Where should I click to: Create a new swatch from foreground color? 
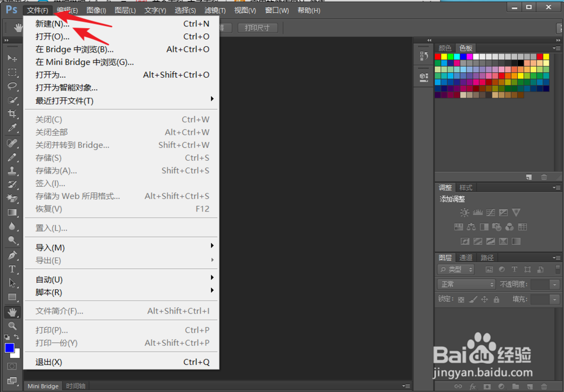[x=529, y=177]
